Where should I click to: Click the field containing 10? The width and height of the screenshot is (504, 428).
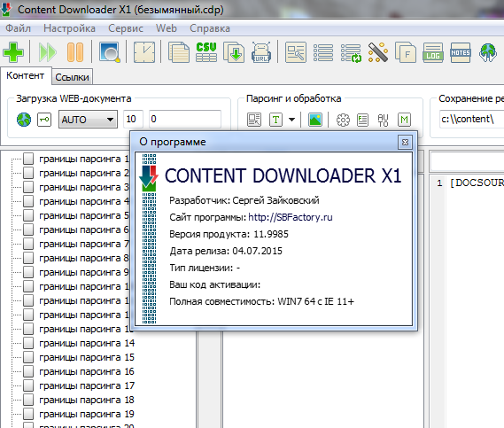[133, 120]
